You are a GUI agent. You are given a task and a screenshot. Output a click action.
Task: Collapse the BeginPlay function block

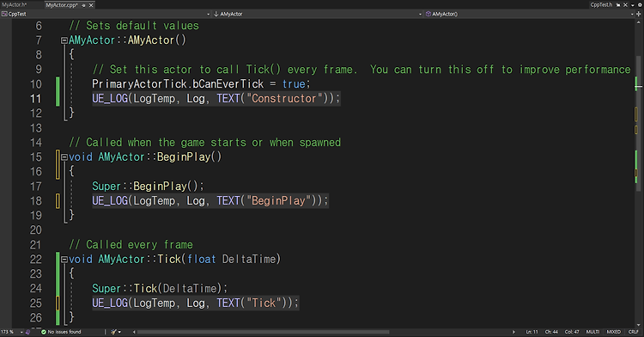coord(64,157)
